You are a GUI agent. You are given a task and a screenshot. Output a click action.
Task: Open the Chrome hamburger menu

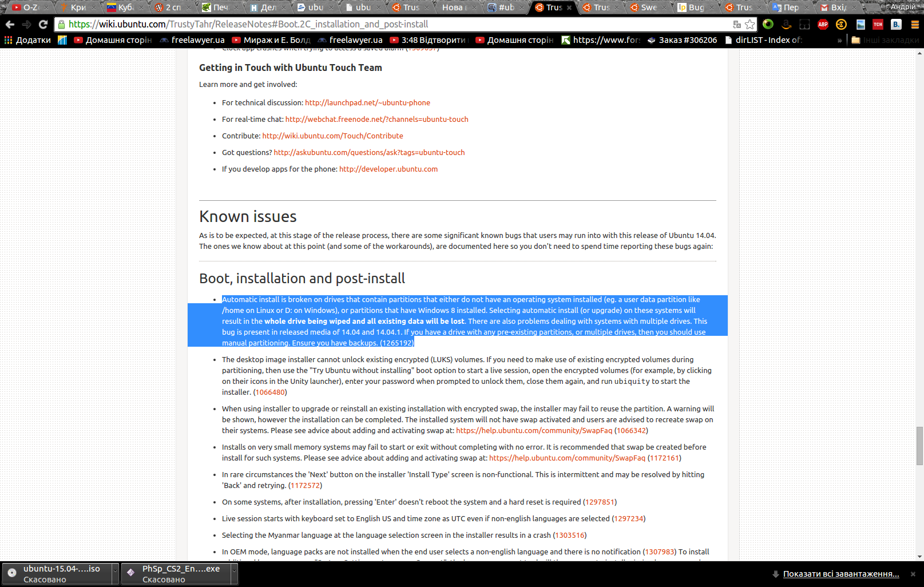click(x=914, y=25)
